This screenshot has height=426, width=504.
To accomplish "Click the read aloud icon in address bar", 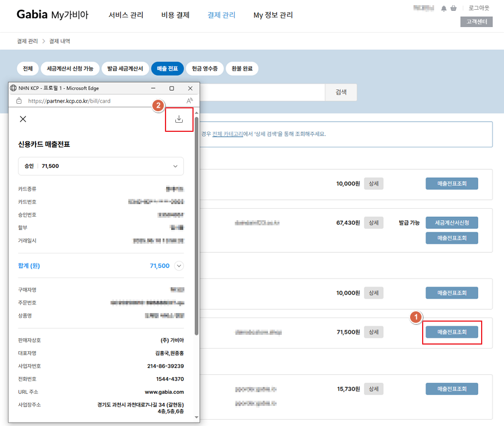I will click(190, 101).
